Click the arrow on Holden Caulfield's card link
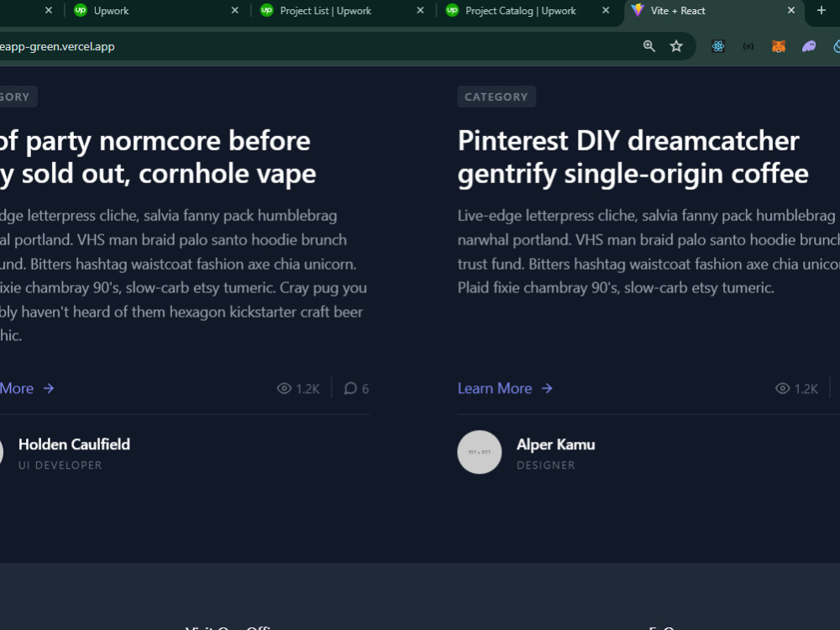 tap(49, 388)
